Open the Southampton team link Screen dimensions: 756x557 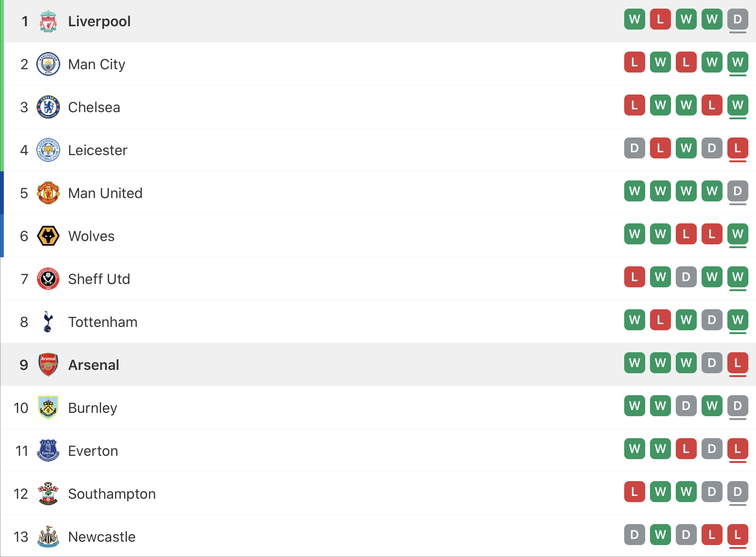[x=112, y=494]
